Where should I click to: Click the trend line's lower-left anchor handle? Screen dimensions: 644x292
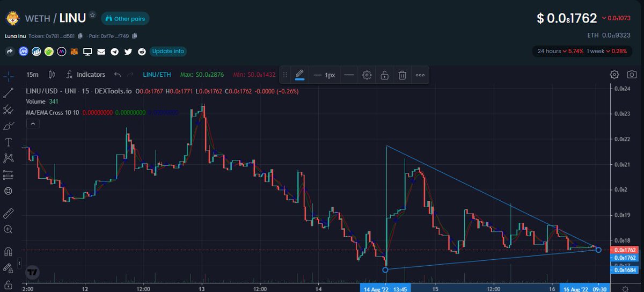pyautogui.click(x=385, y=269)
